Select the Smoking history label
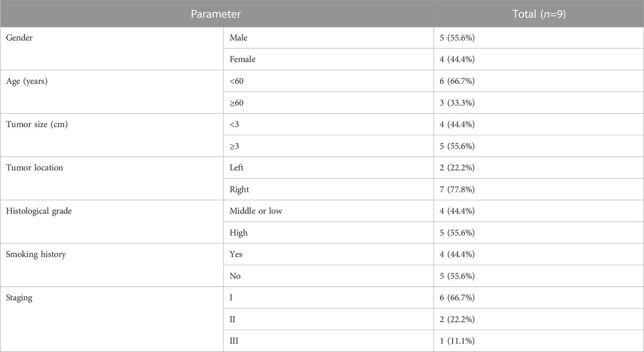This screenshot has width=644, height=352. [36, 254]
